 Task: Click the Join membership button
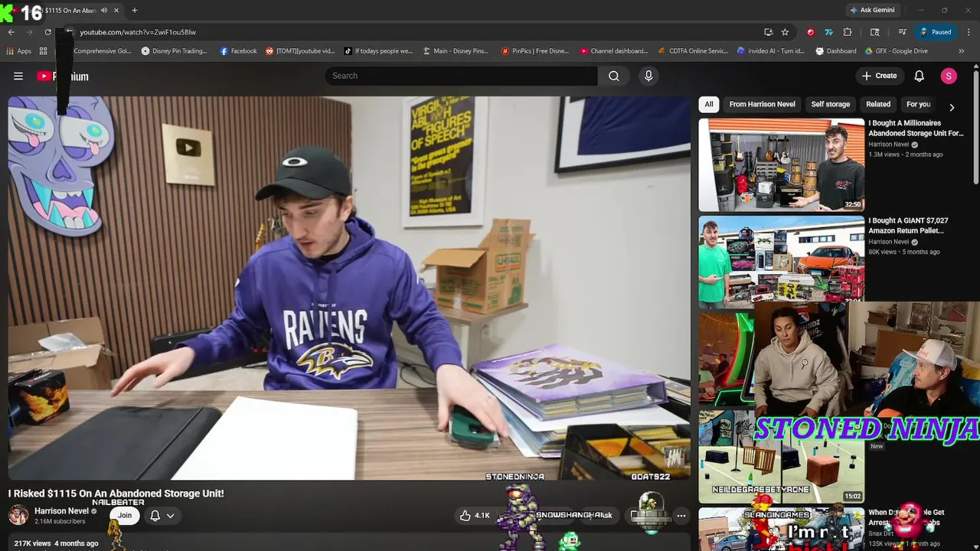[125, 515]
